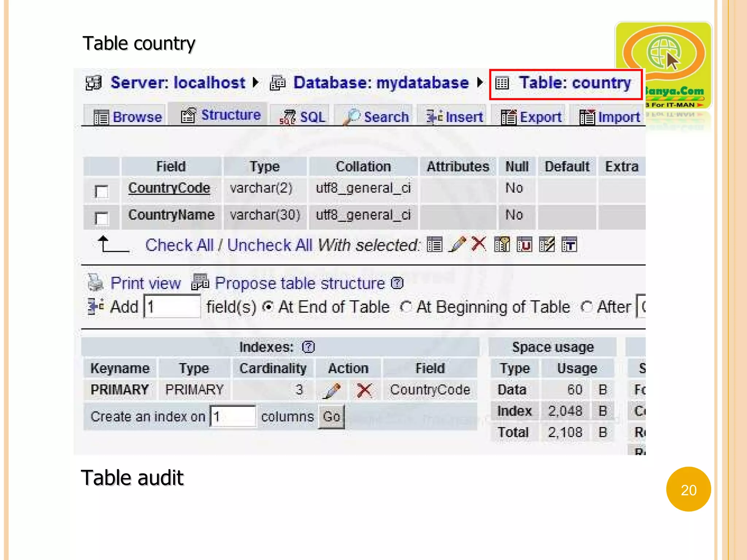Click the Indexes help question icon
Viewport: 747px width, 560px height.
[308, 347]
